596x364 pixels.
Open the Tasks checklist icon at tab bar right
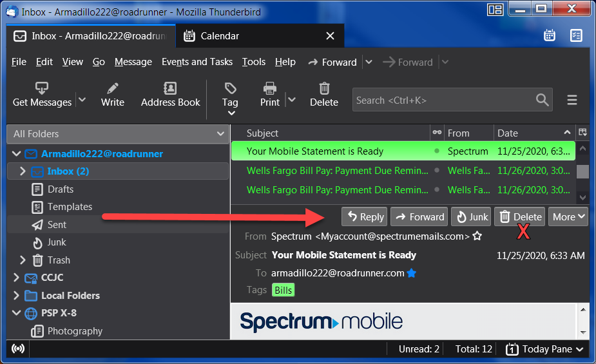[x=576, y=35]
